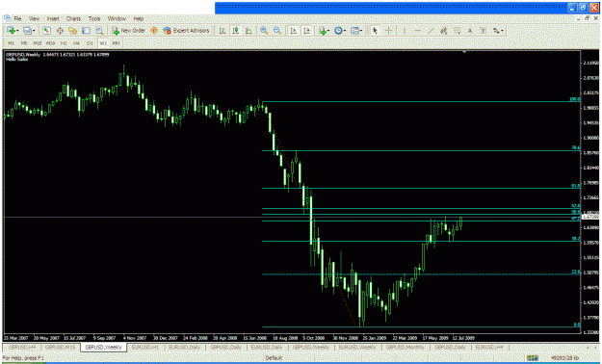Expand the Profiles dropdown arrow
Image resolution: width=602 pixels, height=364 pixels.
[x=34, y=31]
